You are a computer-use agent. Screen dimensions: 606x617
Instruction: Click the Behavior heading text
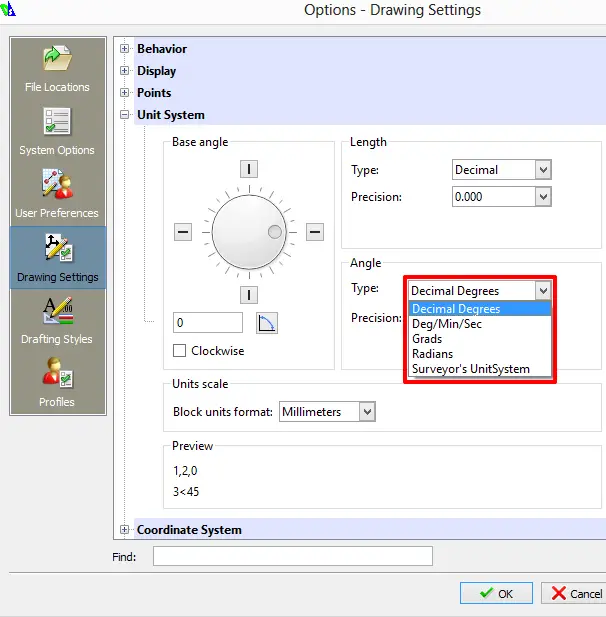click(162, 49)
